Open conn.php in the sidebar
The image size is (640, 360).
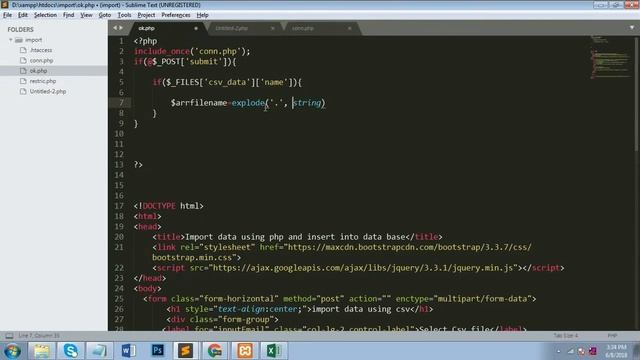click(x=41, y=60)
